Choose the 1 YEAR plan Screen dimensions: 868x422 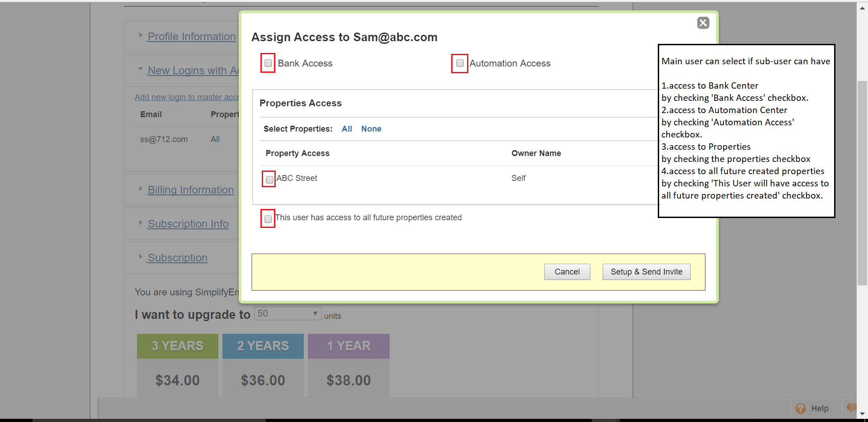[349, 346]
